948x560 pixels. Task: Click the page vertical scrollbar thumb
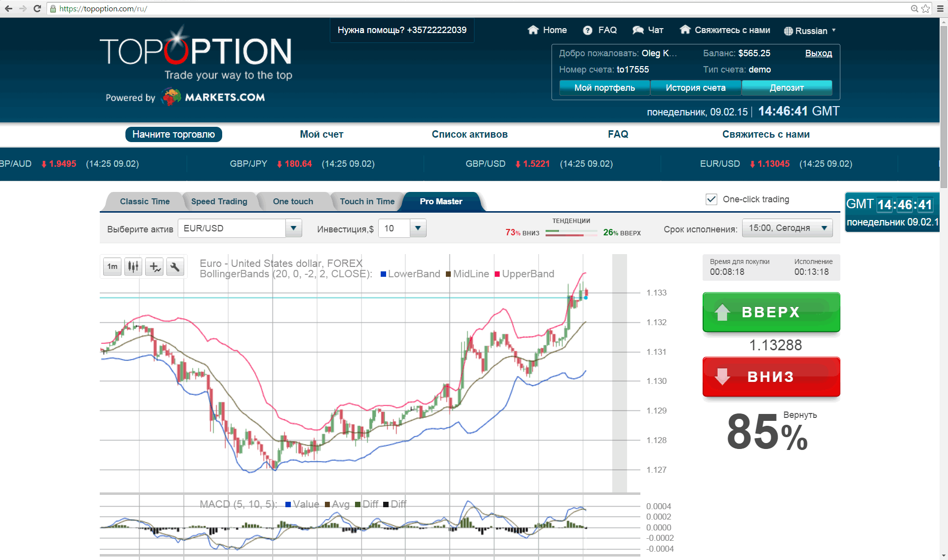pyautogui.click(x=944, y=106)
